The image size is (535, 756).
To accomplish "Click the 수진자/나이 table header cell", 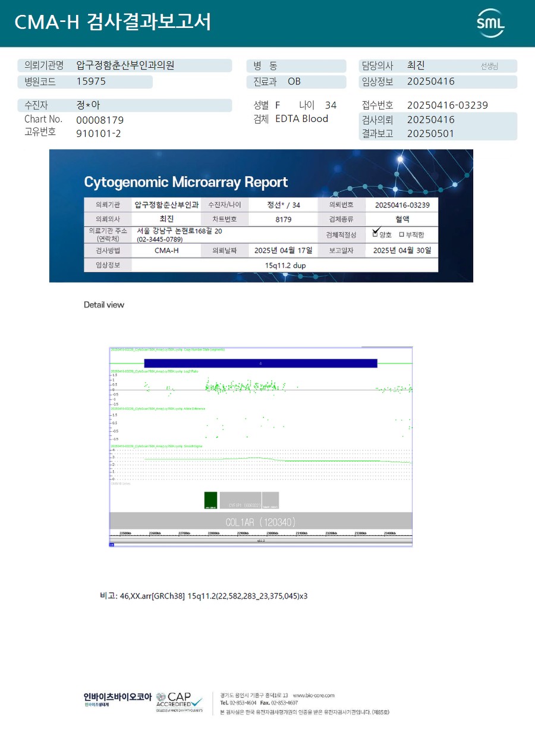I will click(225, 205).
